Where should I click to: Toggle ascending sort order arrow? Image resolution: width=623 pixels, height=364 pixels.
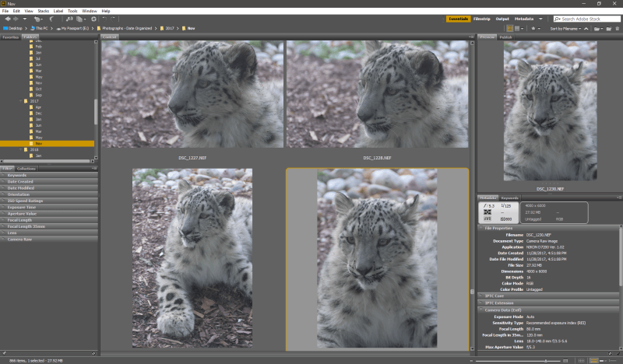click(x=586, y=29)
